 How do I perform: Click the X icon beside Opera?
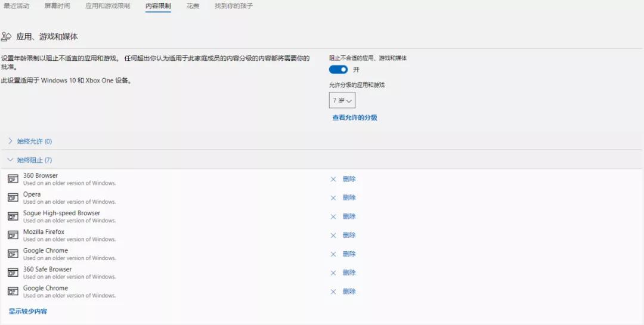tap(333, 198)
